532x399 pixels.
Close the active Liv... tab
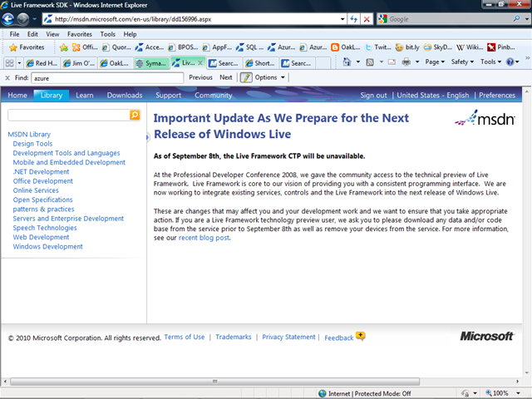click(x=200, y=63)
